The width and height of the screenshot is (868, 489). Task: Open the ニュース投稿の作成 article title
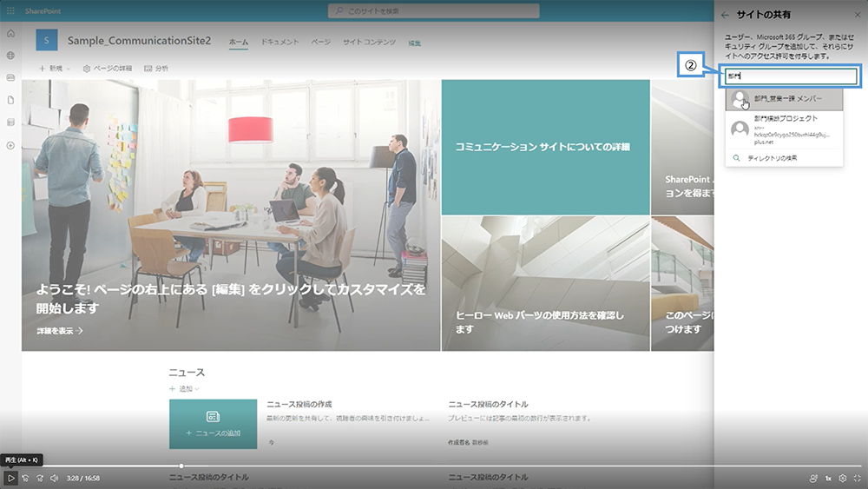299,404
